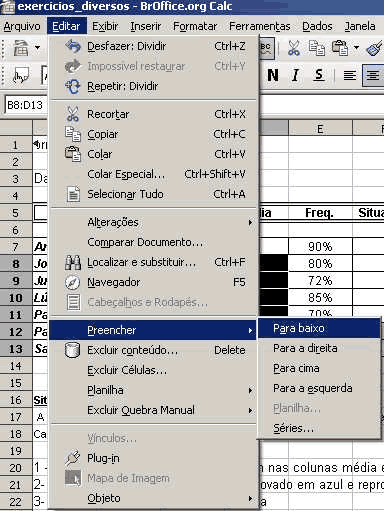
Task: Click cell with 72% frequency
Action: pos(320,281)
